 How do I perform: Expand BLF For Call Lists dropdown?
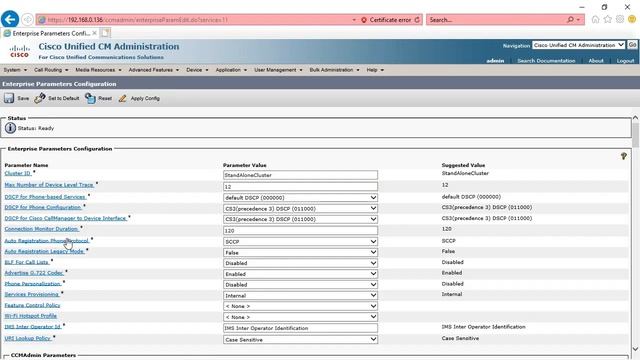[x=300, y=263]
